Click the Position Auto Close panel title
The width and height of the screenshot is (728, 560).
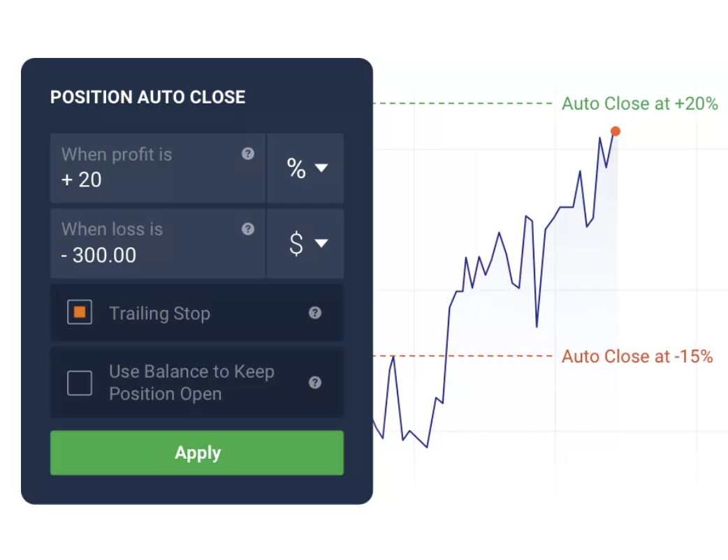147,97
